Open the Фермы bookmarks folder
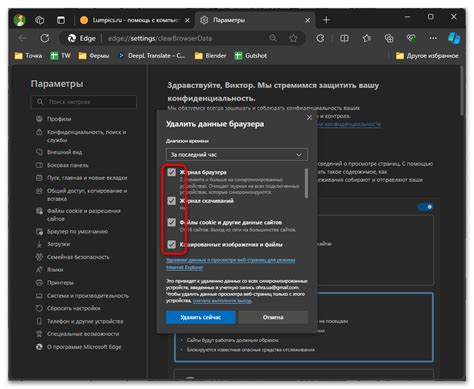 [94, 56]
